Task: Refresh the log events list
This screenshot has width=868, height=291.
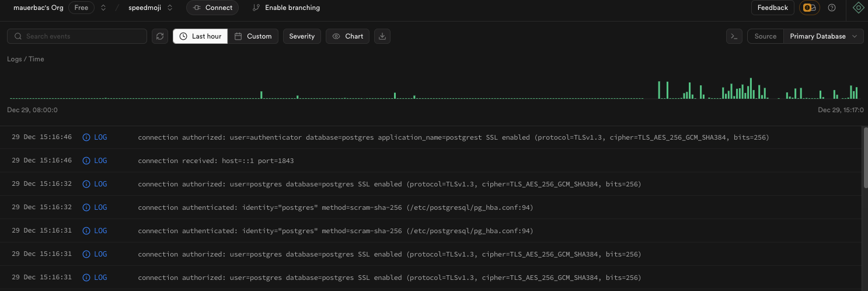Action: [x=160, y=36]
